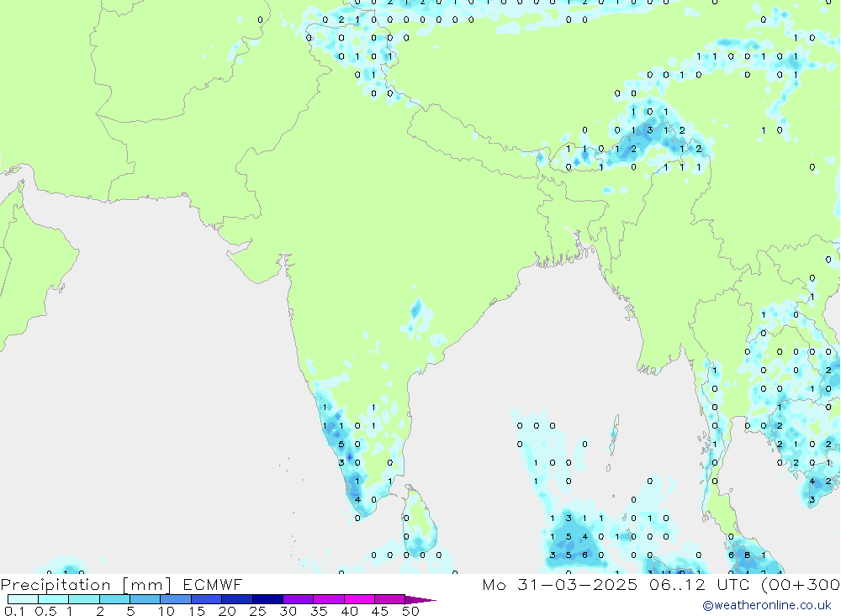Click the '10' legend scale label
841x616 pixels.
[x=167, y=611]
